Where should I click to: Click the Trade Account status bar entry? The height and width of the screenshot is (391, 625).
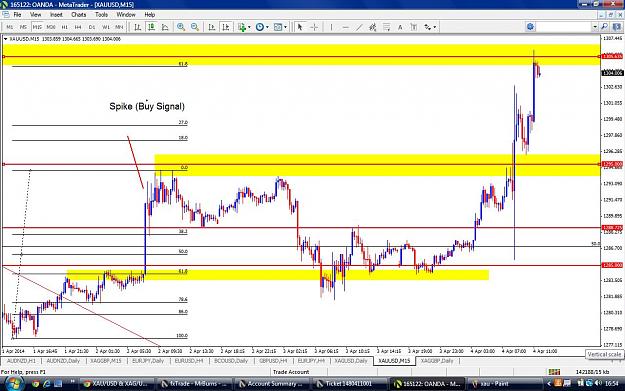pos(291,372)
